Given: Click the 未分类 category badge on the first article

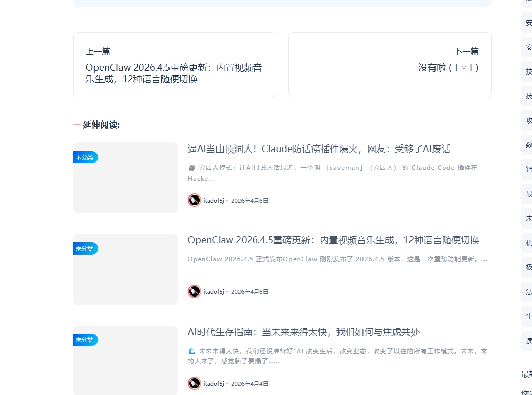Looking at the screenshot, I should click(x=85, y=157).
